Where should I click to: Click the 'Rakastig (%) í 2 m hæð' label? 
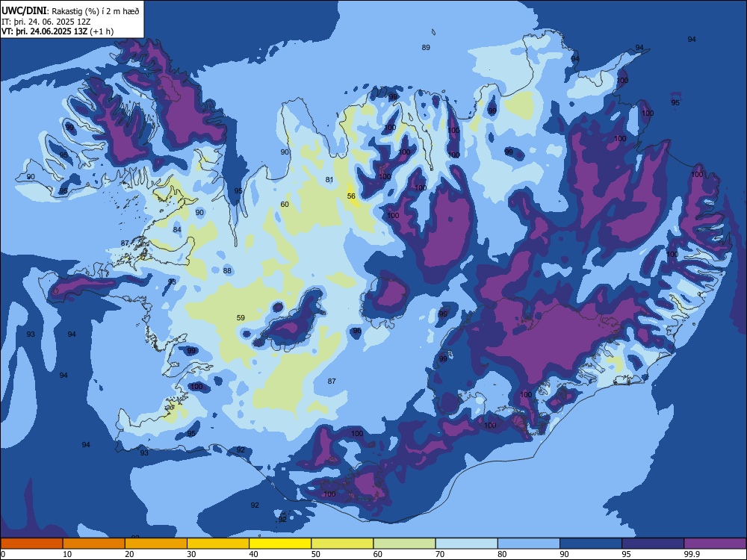96,11
